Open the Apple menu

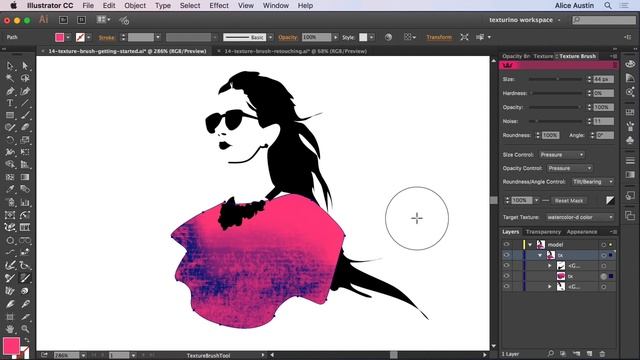[13, 6]
